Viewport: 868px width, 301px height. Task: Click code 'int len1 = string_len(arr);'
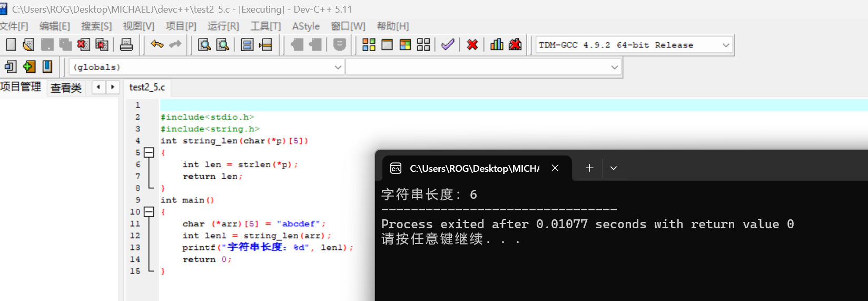click(257, 236)
